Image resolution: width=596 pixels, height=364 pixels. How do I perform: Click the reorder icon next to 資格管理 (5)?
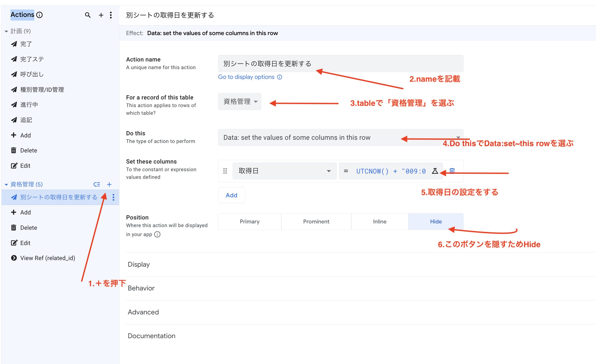(97, 184)
